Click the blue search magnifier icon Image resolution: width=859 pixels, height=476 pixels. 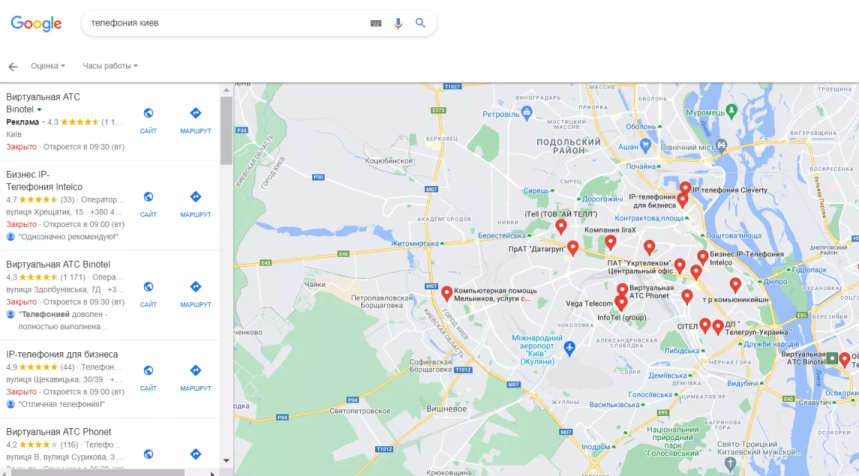pos(420,23)
